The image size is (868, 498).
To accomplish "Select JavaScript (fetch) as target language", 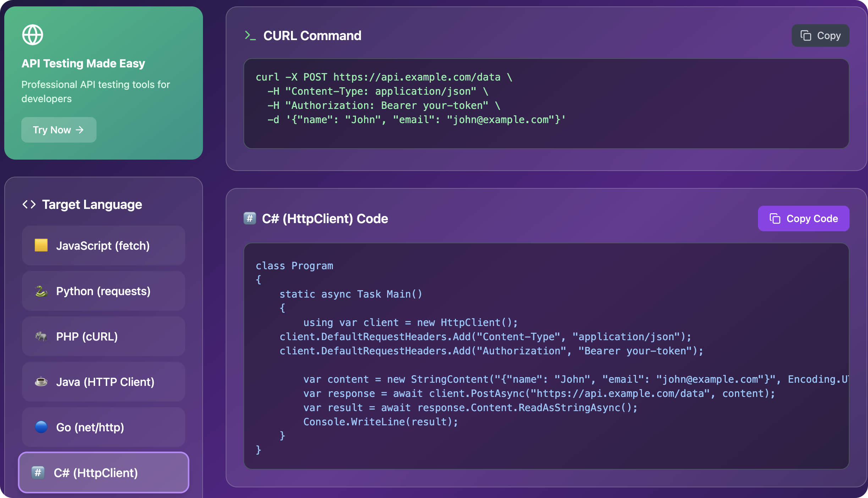I will 103,245.
